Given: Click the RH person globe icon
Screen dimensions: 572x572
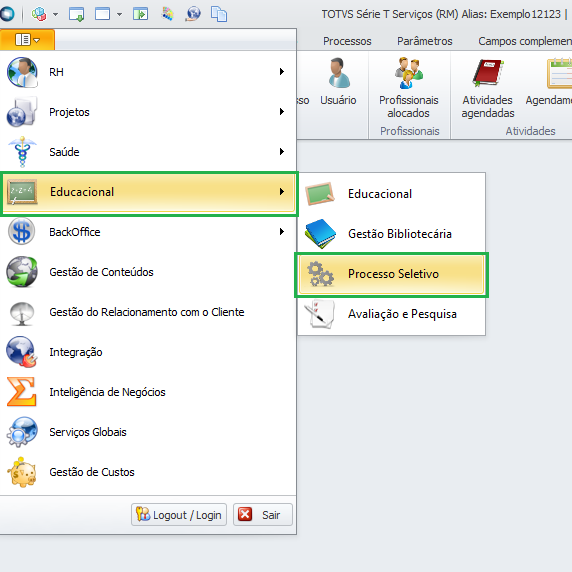Looking at the screenshot, I should (22, 72).
